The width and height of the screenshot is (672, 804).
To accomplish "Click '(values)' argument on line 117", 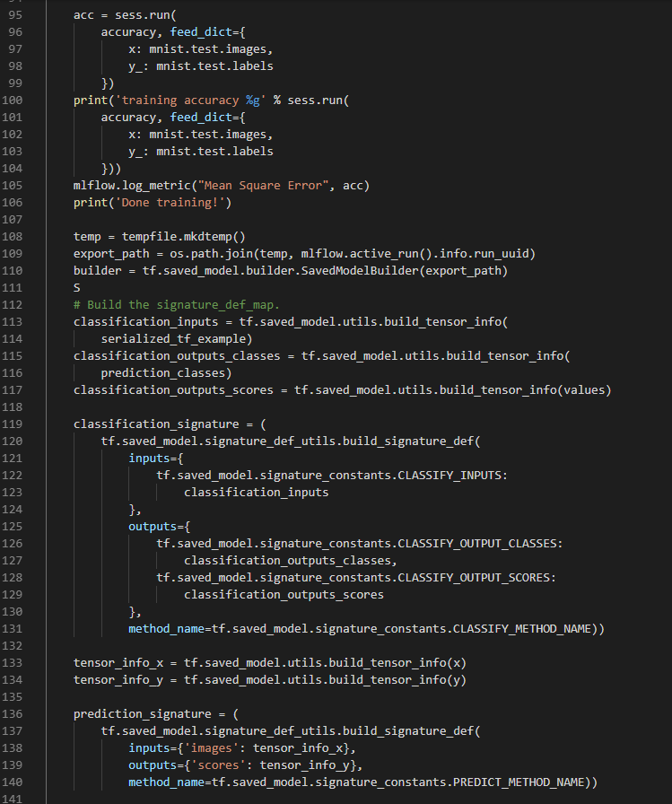I will [584, 389].
